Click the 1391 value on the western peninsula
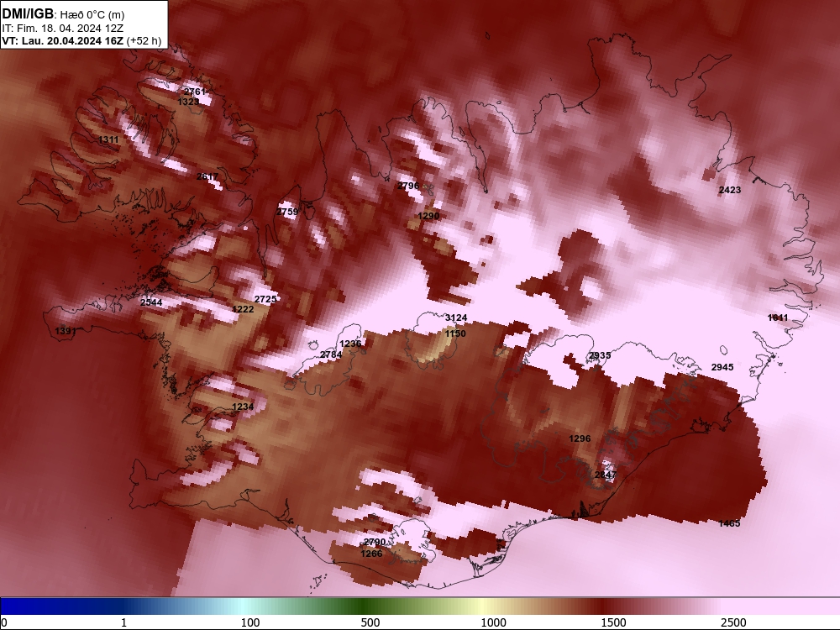 click(66, 332)
